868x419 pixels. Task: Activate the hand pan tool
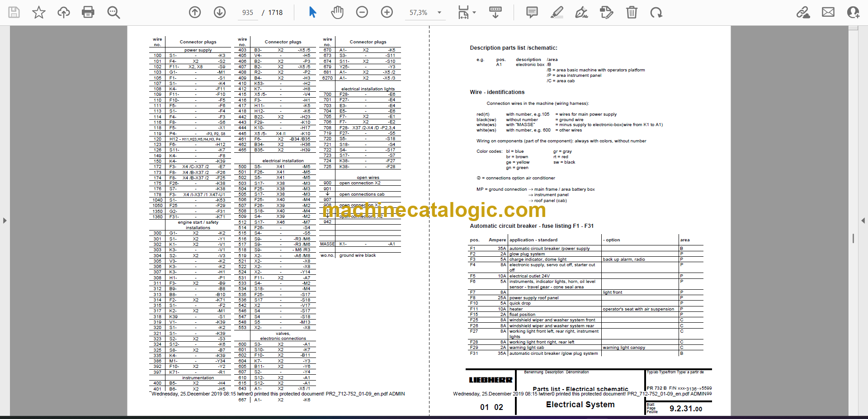[x=337, y=12]
